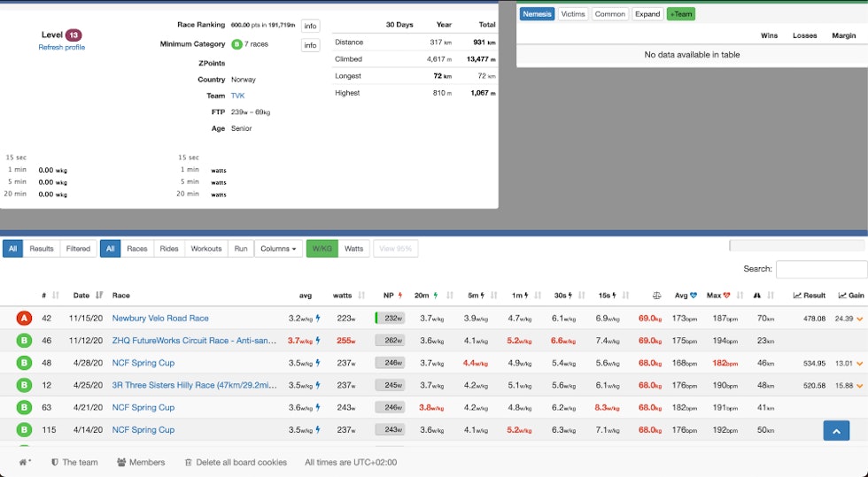Click info button beside Minimum Category
The height and width of the screenshot is (477, 868).
[310, 45]
